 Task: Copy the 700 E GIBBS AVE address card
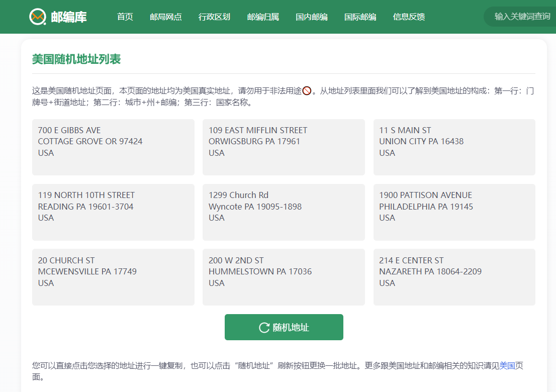pos(113,147)
